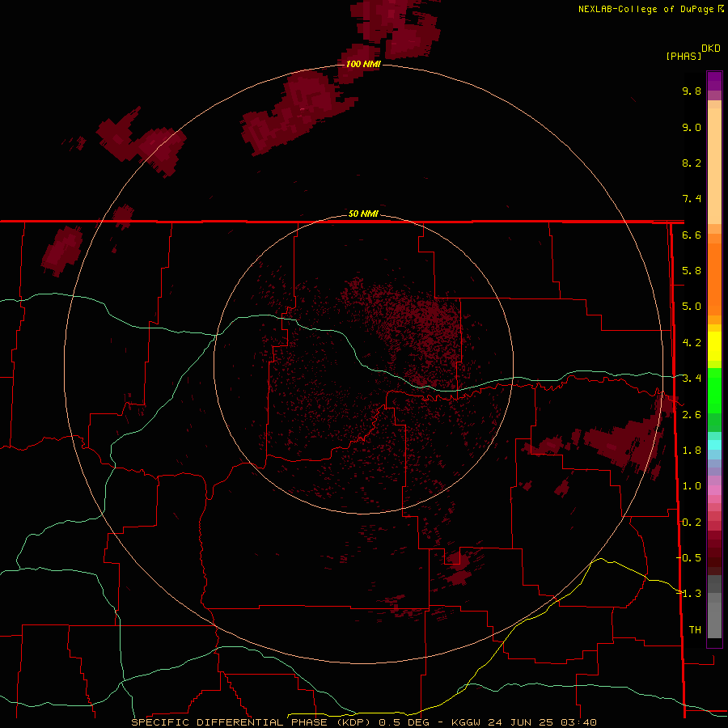Click the 0.2 value on the color scale
This screenshot has height=728, width=728.
point(692,523)
